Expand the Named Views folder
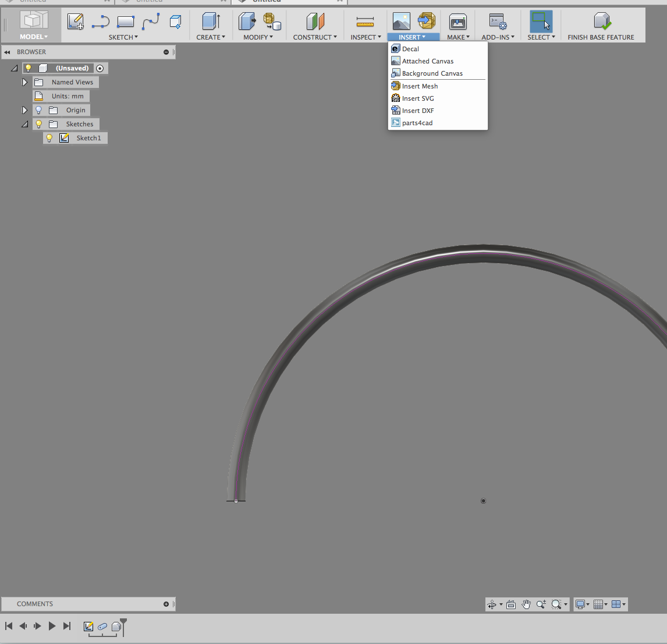The width and height of the screenshot is (667, 644). [x=24, y=82]
